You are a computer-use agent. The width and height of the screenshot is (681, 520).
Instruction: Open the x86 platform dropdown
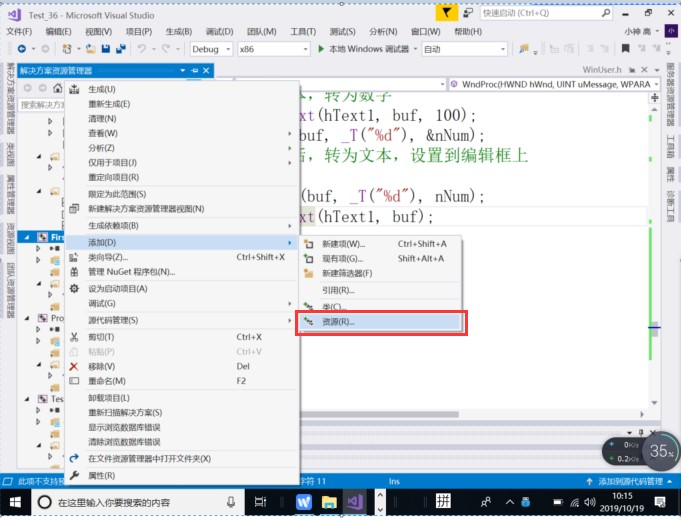pyautogui.click(x=274, y=49)
